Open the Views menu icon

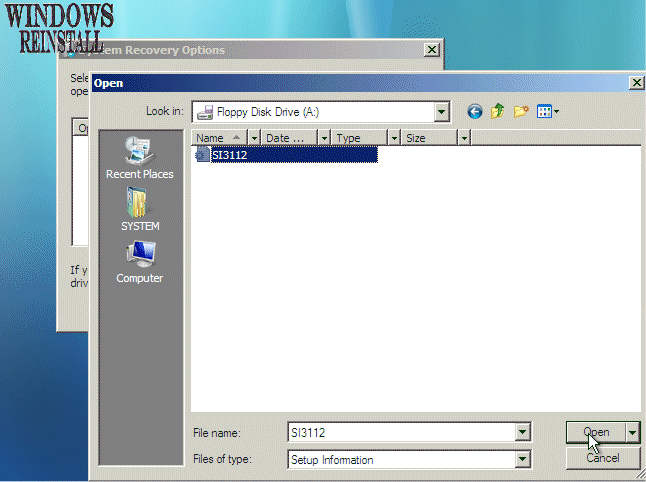click(548, 112)
